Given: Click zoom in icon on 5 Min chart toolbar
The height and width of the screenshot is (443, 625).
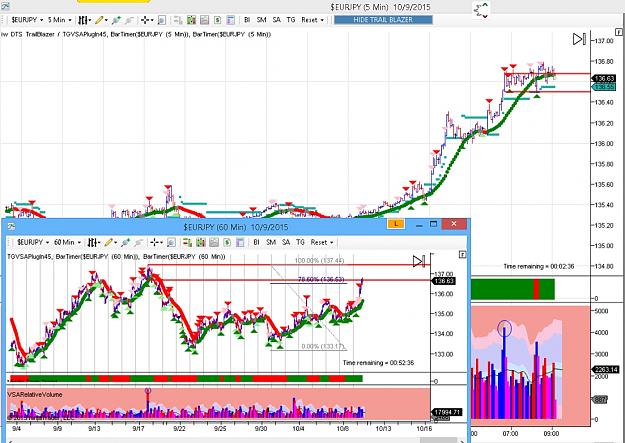Looking at the screenshot, I should [x=116, y=20].
